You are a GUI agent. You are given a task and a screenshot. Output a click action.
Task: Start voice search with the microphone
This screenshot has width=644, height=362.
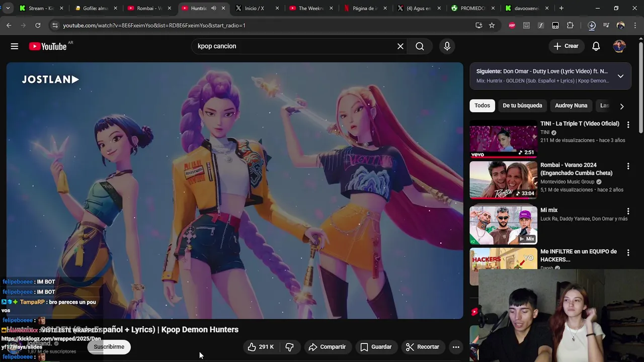447,46
